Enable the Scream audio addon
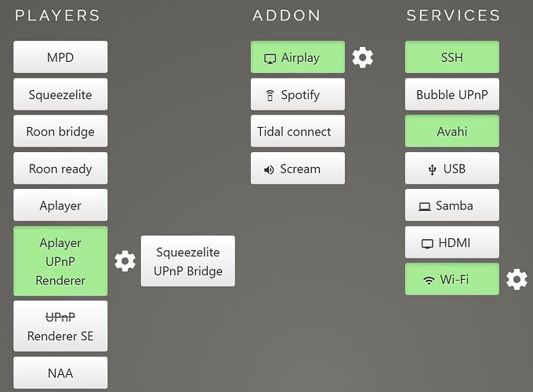 click(298, 169)
